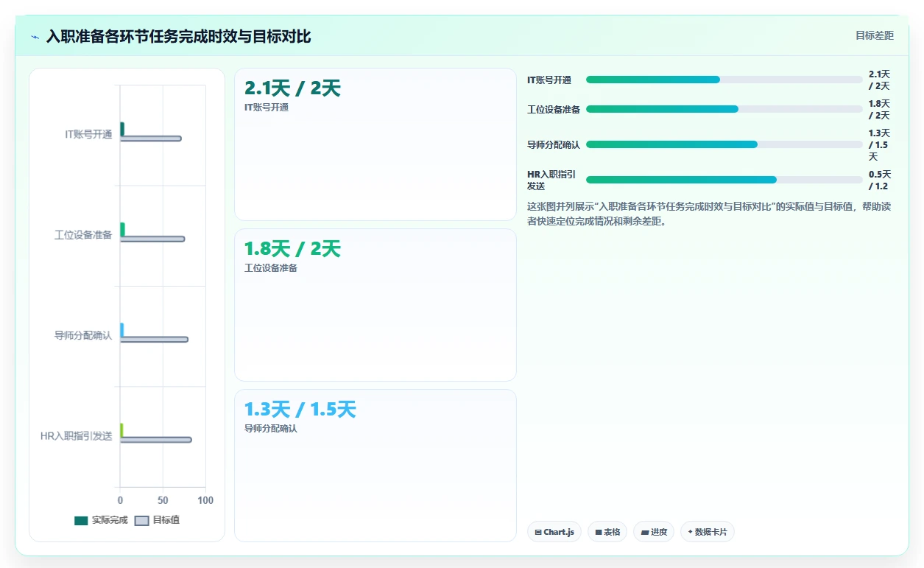Click the 进度 tag chip
This screenshot has width=924, height=568.
click(654, 532)
